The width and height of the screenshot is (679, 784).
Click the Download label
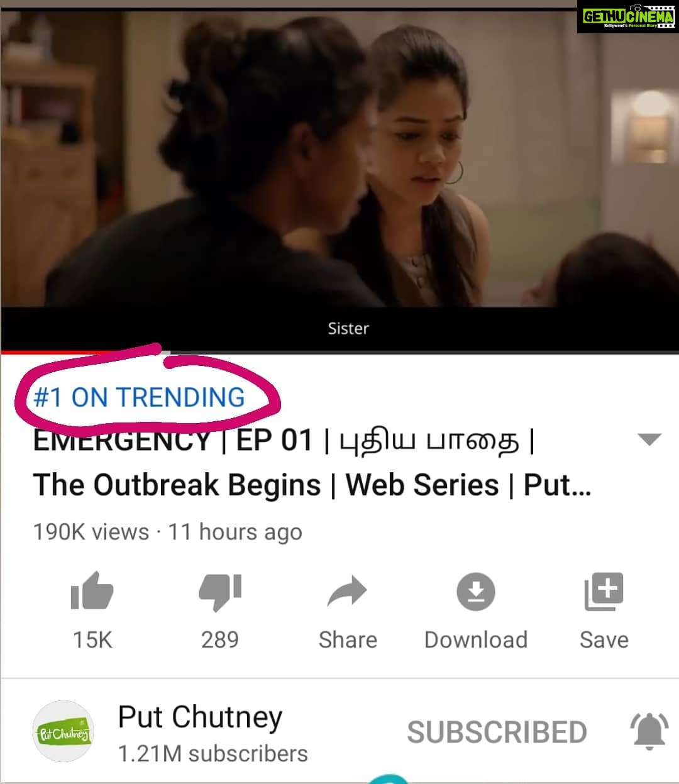click(x=476, y=640)
